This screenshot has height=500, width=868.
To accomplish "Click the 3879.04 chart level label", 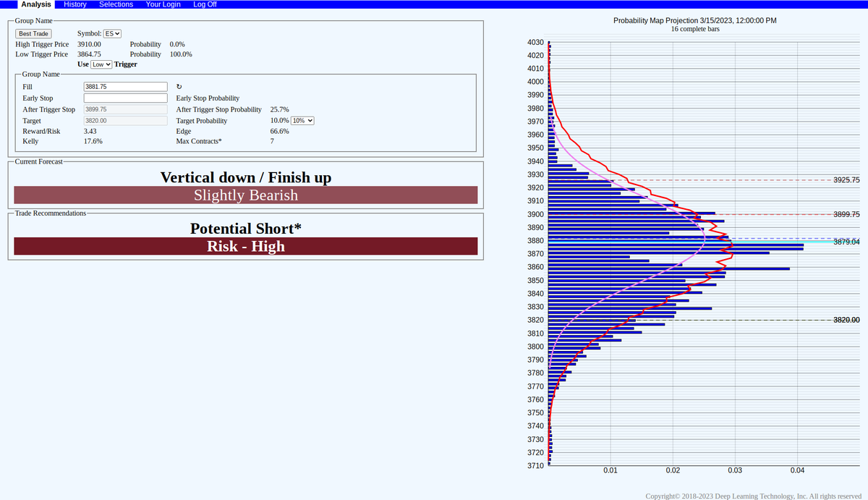I will pos(846,242).
